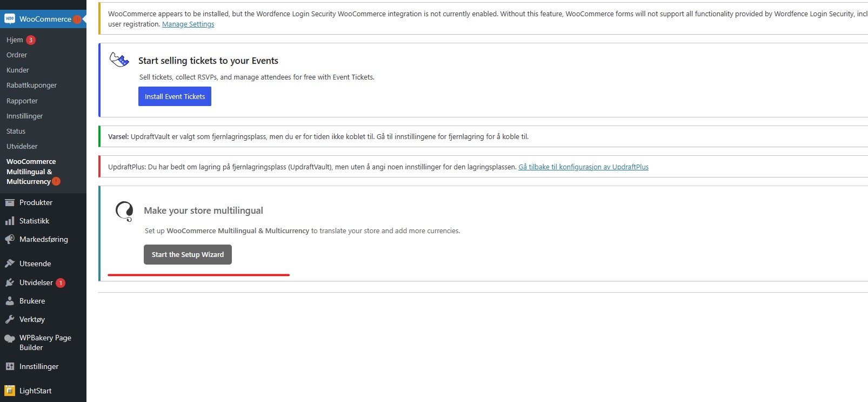868x402 pixels.
Task: Open Rapporter submenu item
Action: click(22, 101)
